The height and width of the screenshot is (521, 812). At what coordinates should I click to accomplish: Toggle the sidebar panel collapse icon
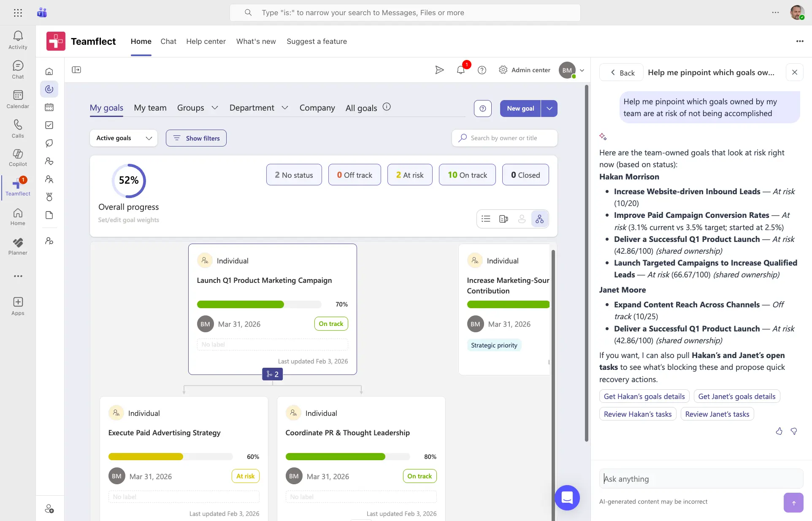(76, 70)
